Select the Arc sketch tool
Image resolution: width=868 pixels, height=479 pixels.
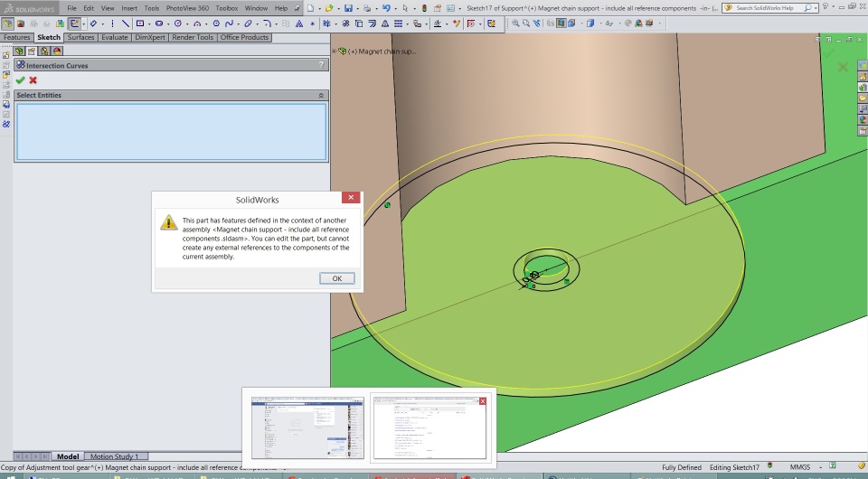(x=197, y=23)
